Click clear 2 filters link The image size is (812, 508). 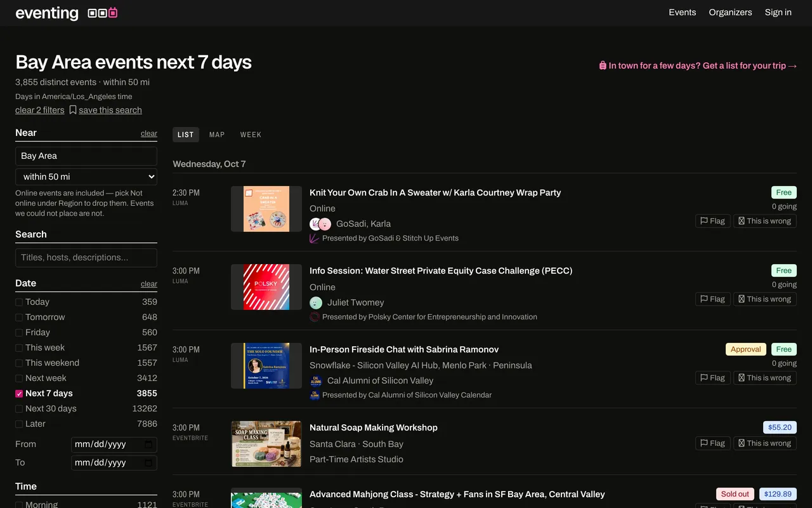(40, 110)
